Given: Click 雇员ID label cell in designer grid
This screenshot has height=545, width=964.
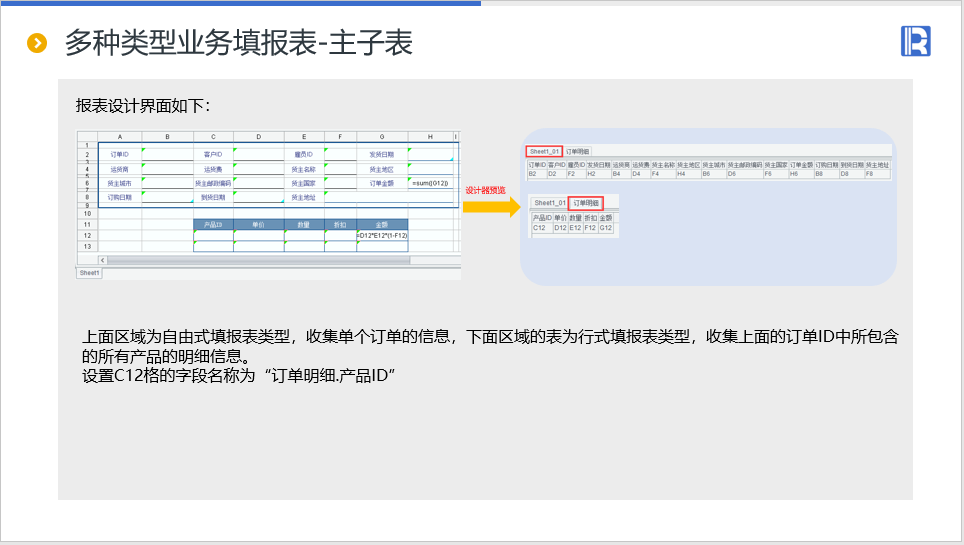Looking at the screenshot, I should pyautogui.click(x=304, y=154).
